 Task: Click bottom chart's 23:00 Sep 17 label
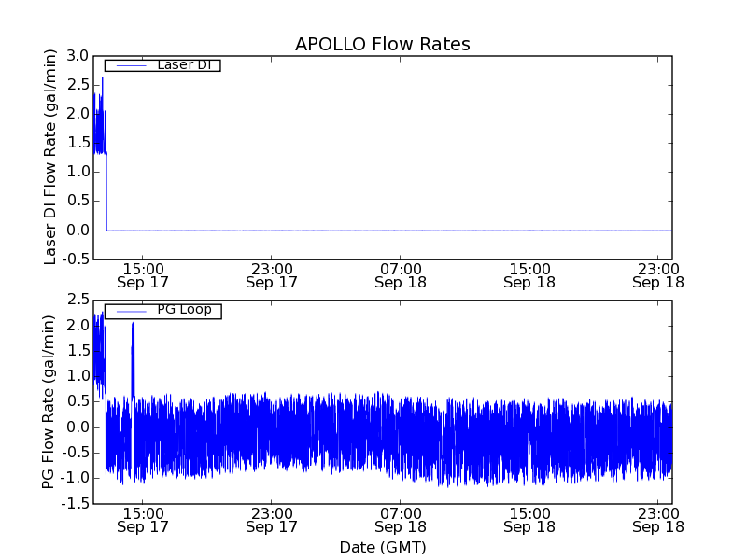tap(272, 520)
